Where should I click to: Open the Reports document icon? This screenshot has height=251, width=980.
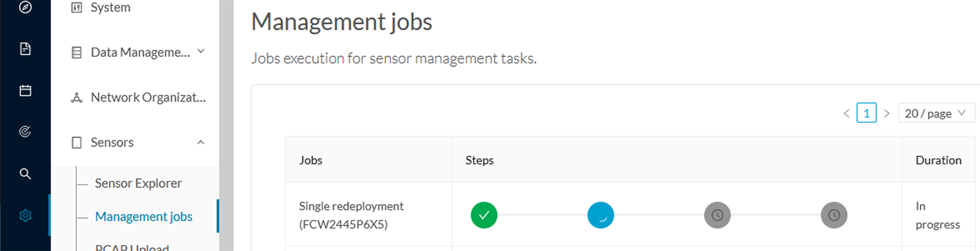point(25,49)
